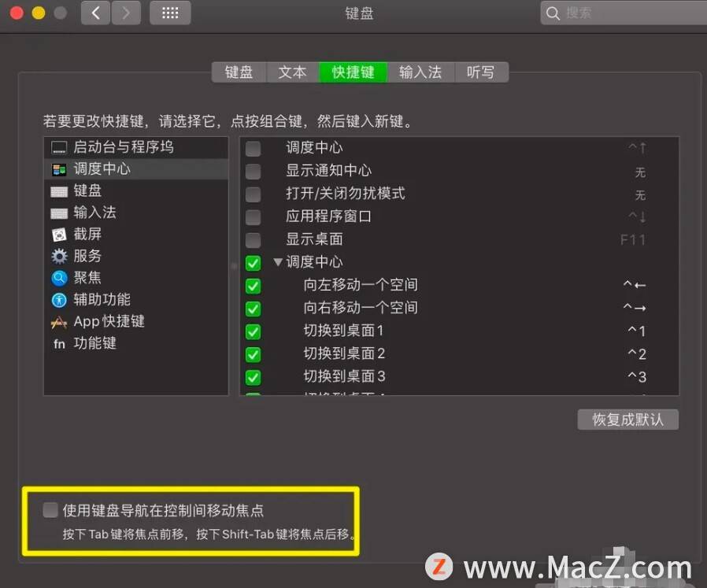707x588 pixels.
Task: Click the 恢复成默认 button
Action: [627, 420]
